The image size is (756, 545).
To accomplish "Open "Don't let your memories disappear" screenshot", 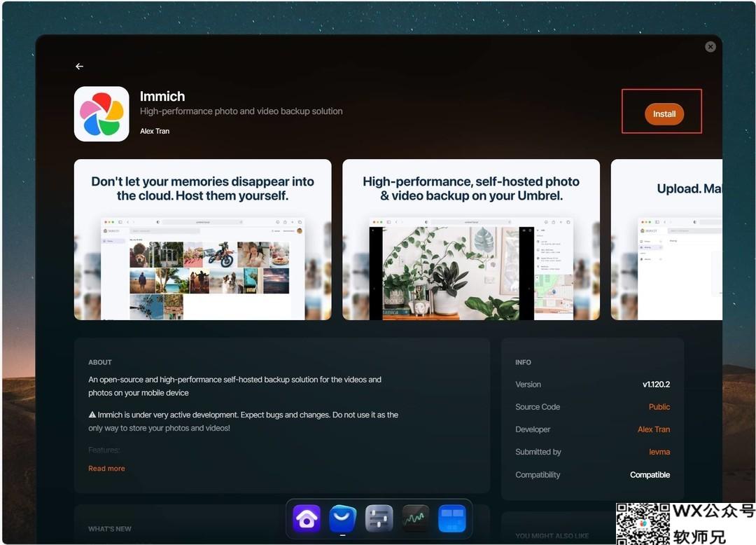I will (x=202, y=240).
